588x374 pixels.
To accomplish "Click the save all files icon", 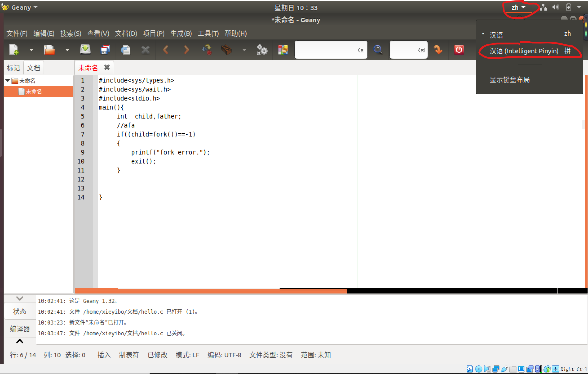I will tap(105, 50).
